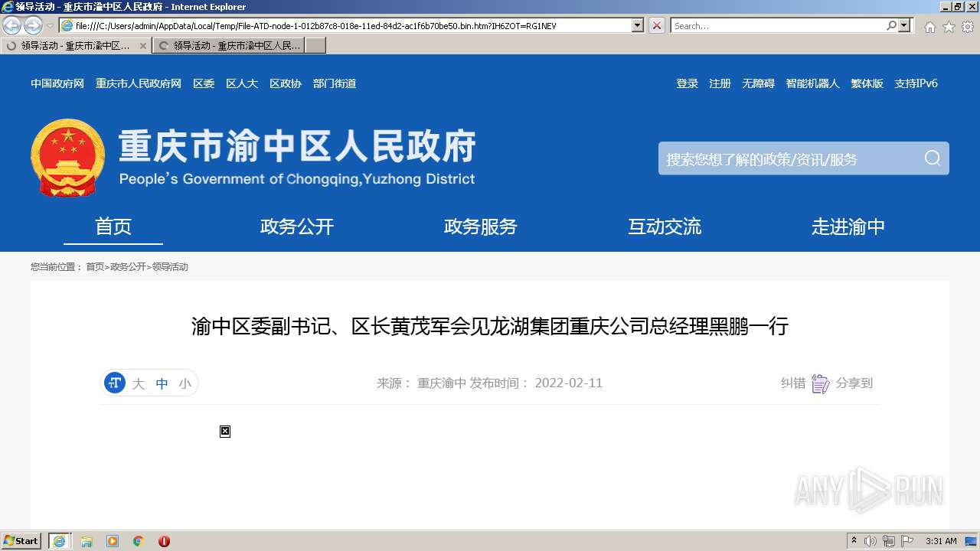980x551 pixels.
Task: Open the red Opera taskbar icon
Action: 164,541
